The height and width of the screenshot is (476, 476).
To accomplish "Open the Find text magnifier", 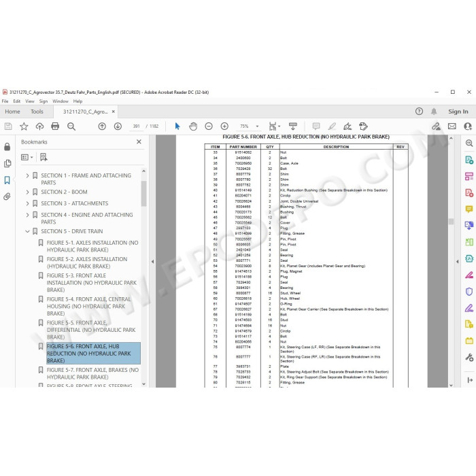I will [x=71, y=126].
